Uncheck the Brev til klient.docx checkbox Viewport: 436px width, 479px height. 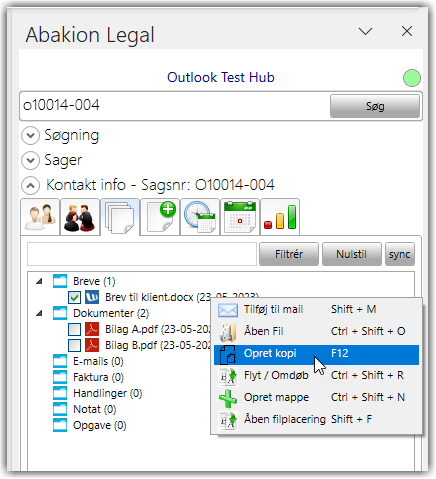pos(74,297)
